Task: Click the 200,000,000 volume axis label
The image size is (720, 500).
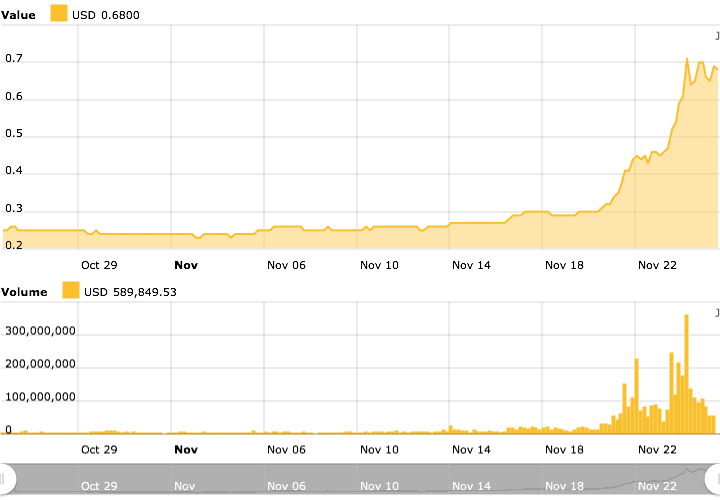Action: (40, 364)
